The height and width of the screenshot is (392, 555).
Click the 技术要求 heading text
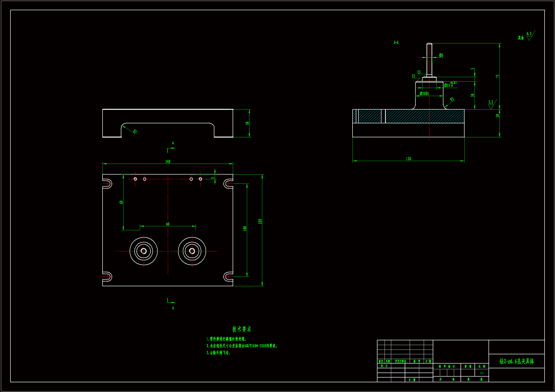242,329
